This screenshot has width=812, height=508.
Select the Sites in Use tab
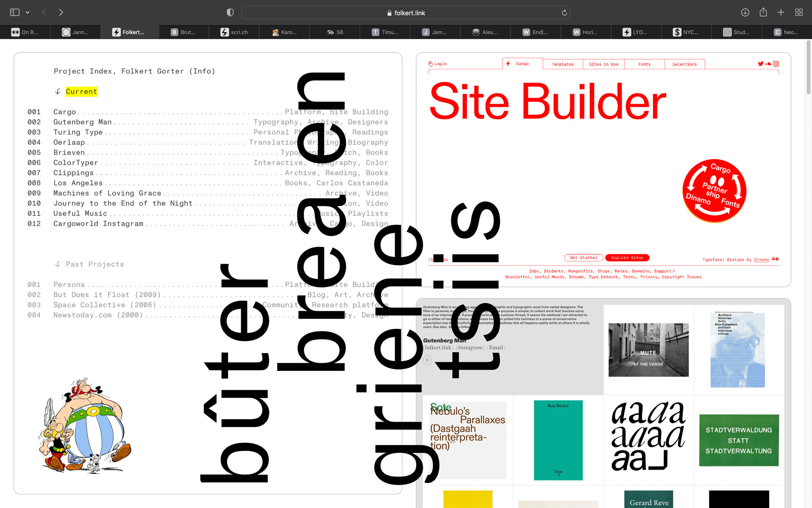[x=604, y=64]
